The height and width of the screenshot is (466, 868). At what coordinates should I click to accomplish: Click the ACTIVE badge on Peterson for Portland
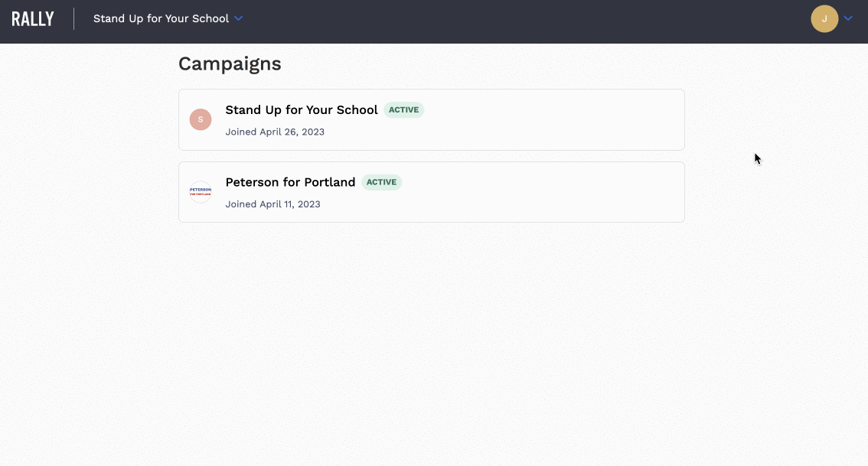[x=381, y=182]
